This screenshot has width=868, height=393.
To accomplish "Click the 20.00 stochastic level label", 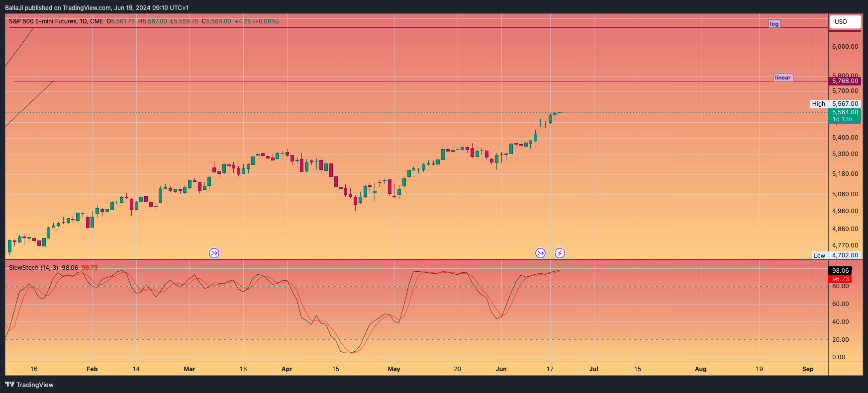I will (840, 340).
